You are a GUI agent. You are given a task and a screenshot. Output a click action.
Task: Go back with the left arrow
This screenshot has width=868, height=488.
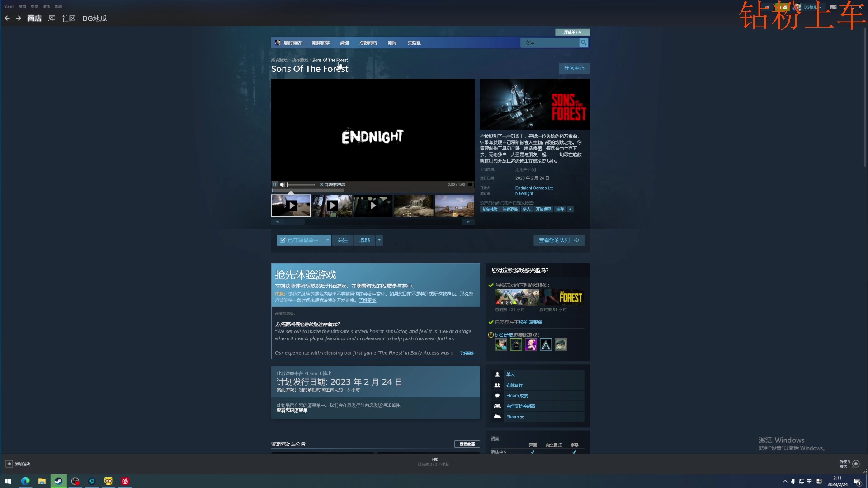pos(7,19)
